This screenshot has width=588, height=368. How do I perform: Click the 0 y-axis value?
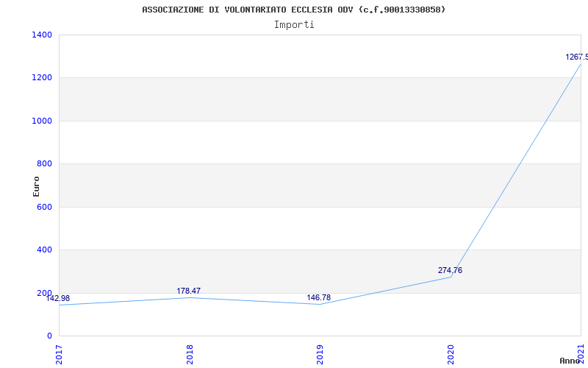[x=49, y=336]
